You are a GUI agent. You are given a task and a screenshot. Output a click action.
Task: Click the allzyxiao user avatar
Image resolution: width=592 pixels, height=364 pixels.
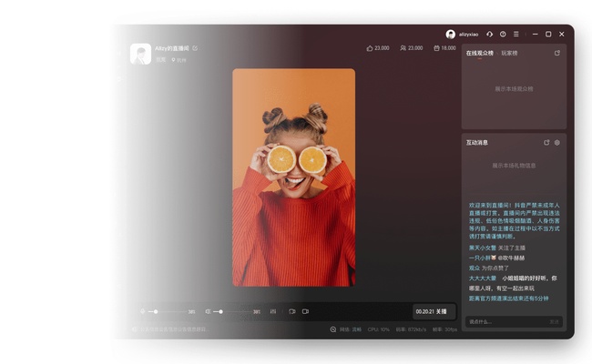coord(450,35)
